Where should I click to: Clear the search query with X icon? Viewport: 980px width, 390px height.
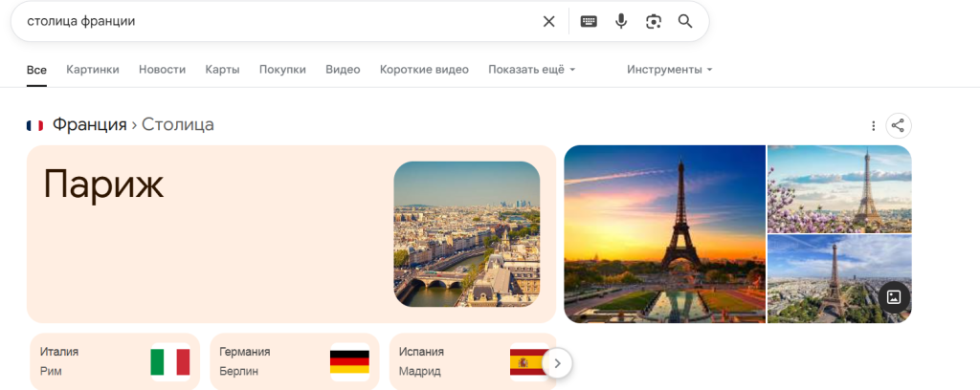point(548,22)
